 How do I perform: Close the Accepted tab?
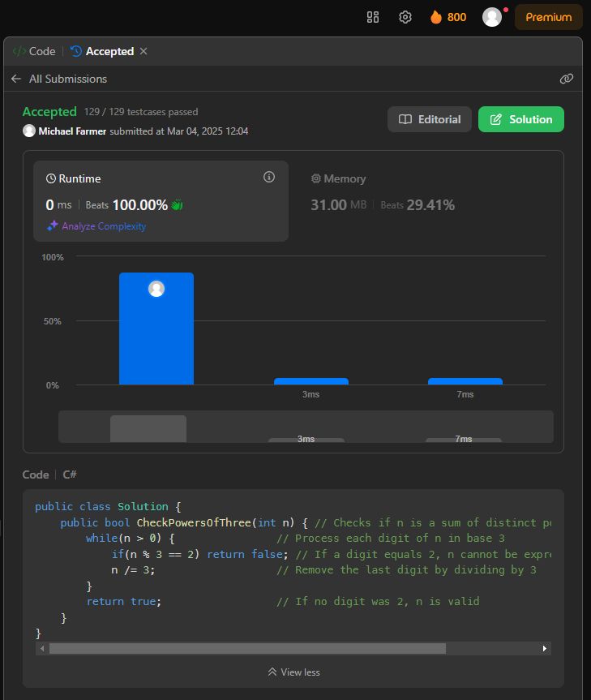(143, 51)
